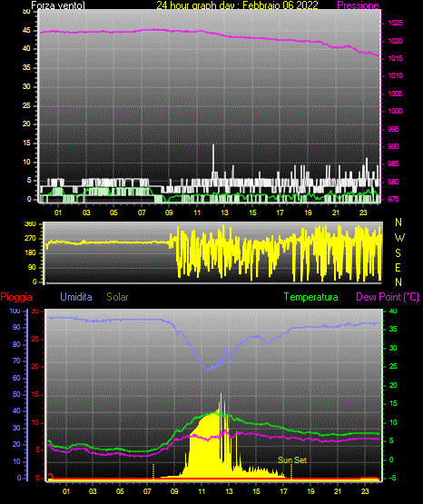Click the N compass label at top
Viewport: 423px width, 504px height.
(x=398, y=222)
